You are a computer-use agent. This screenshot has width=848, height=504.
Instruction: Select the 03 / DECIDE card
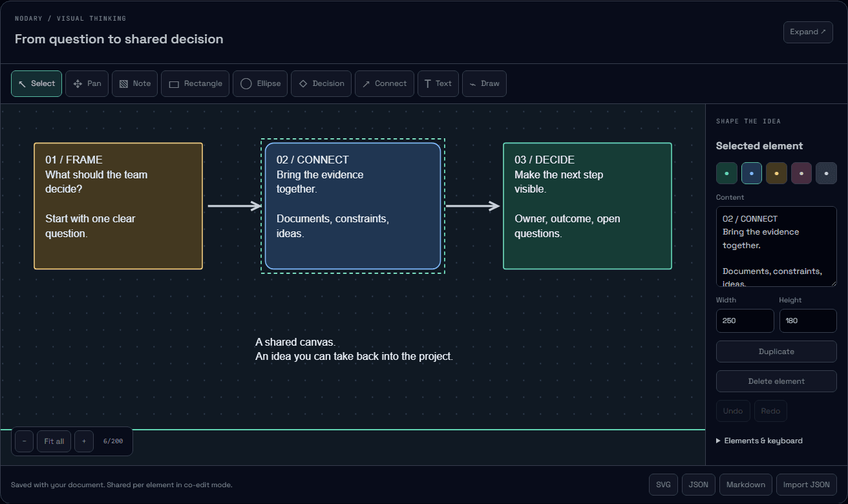pyautogui.click(x=588, y=206)
